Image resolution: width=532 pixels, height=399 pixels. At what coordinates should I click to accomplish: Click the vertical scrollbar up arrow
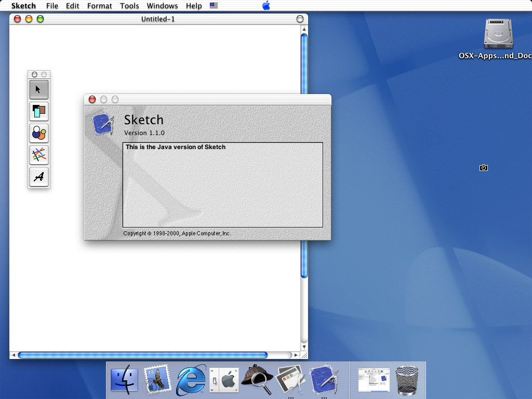point(304,30)
